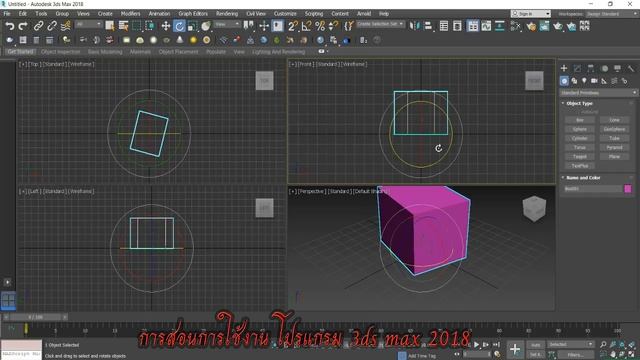The image size is (640, 360).
Task: Open the Rendering menu
Action: [x=227, y=14]
